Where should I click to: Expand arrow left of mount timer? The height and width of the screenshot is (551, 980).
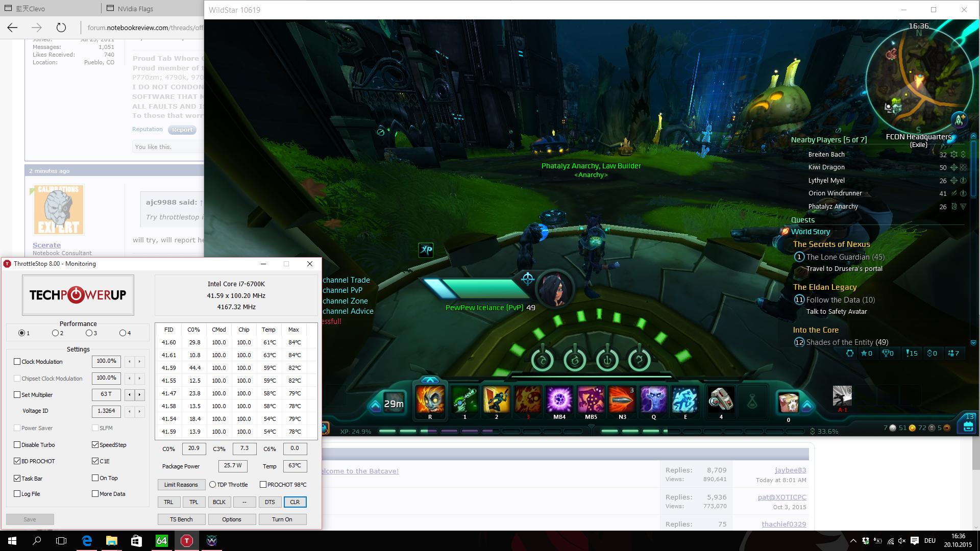376,405
